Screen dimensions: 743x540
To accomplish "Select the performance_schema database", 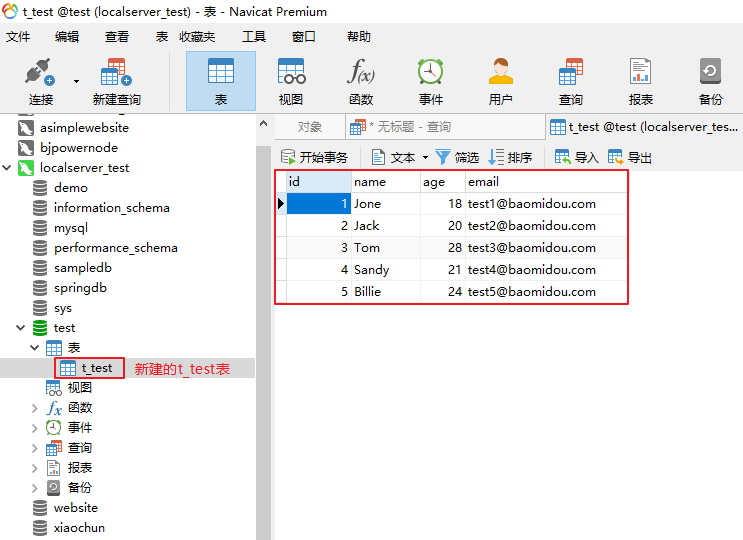I will coord(116,248).
